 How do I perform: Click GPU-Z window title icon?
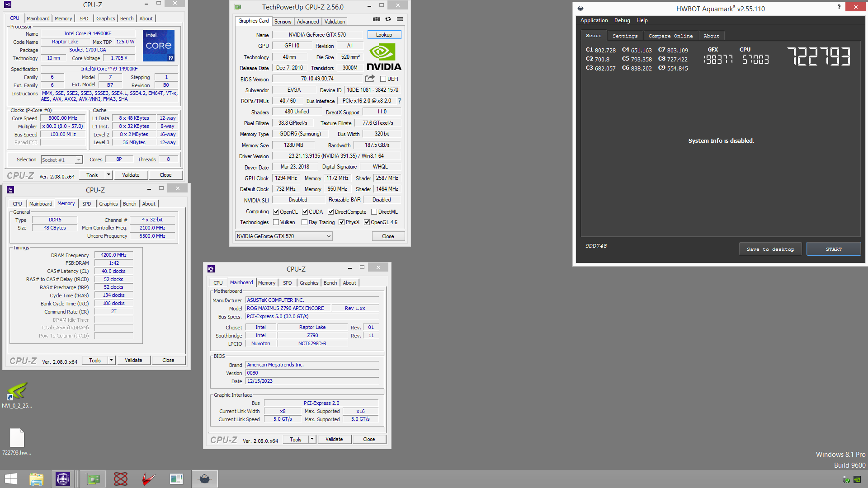[x=238, y=7]
